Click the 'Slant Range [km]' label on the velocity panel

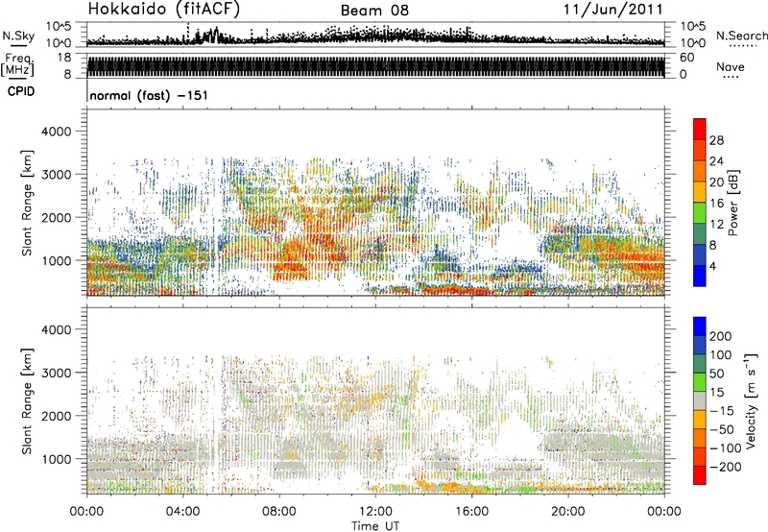27,401
